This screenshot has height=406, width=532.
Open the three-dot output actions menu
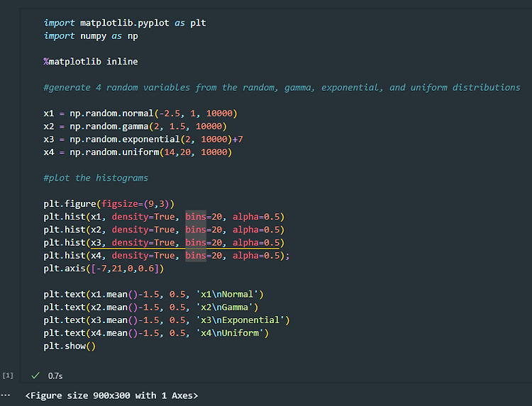point(6,395)
